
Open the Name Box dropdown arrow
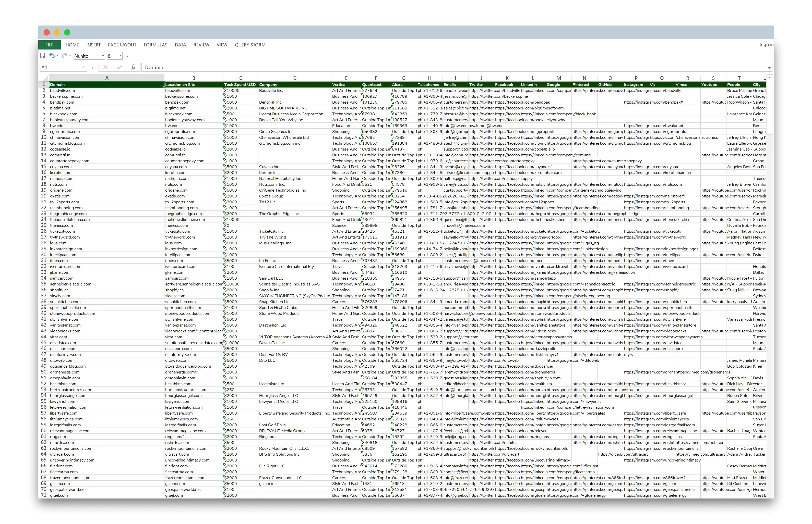pyautogui.click(x=83, y=67)
